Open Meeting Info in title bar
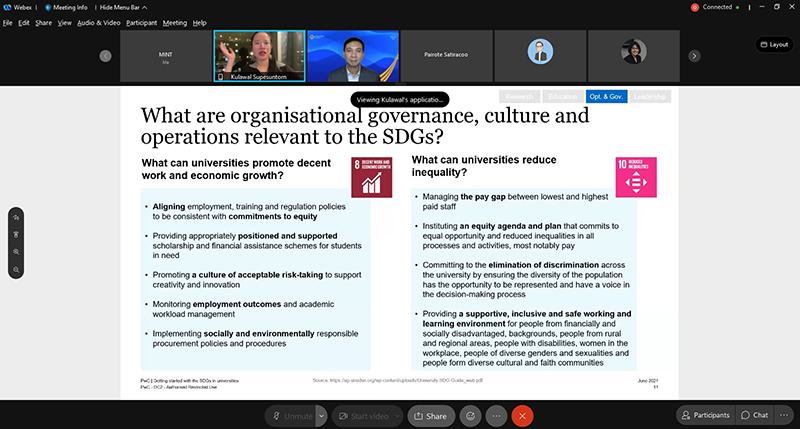 (67, 7)
